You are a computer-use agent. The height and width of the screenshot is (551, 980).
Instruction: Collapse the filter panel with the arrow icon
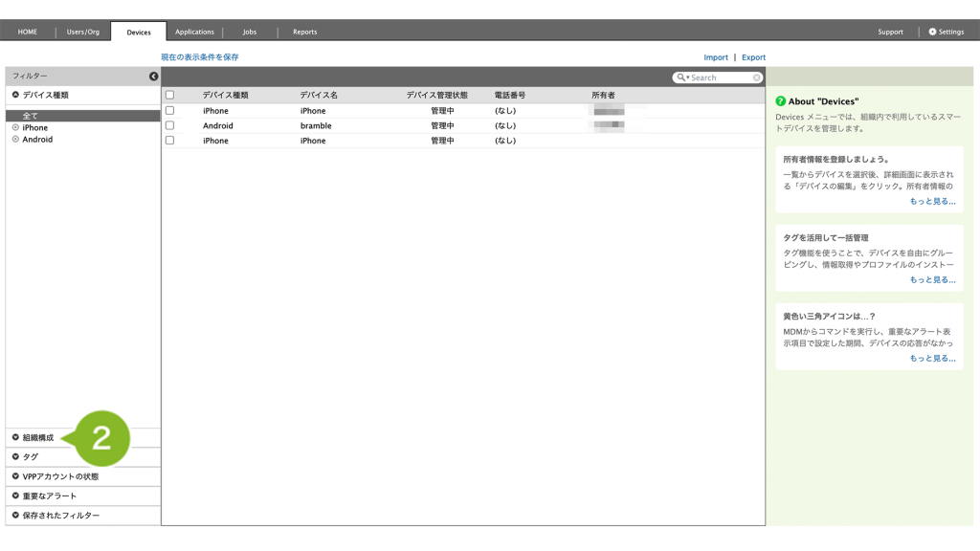coord(153,77)
